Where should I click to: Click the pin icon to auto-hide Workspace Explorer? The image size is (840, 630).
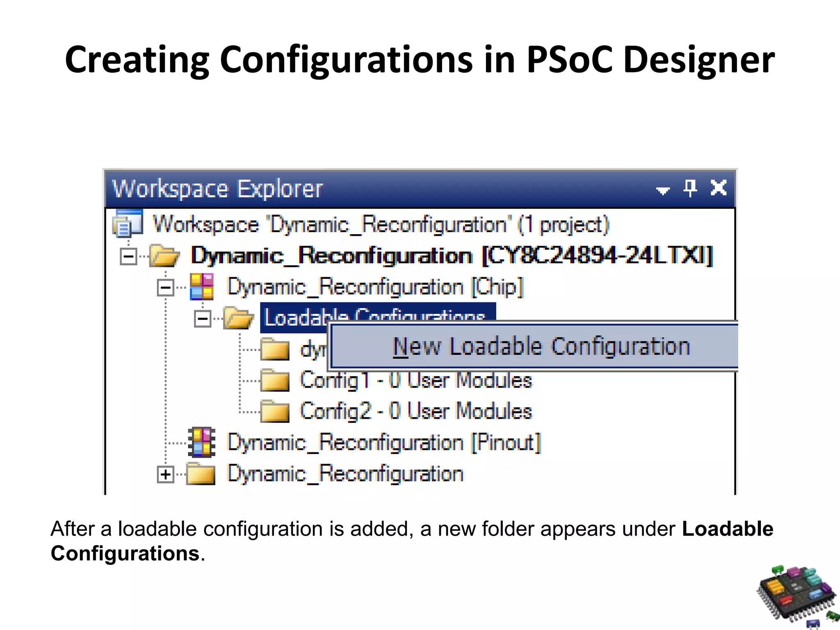click(690, 188)
